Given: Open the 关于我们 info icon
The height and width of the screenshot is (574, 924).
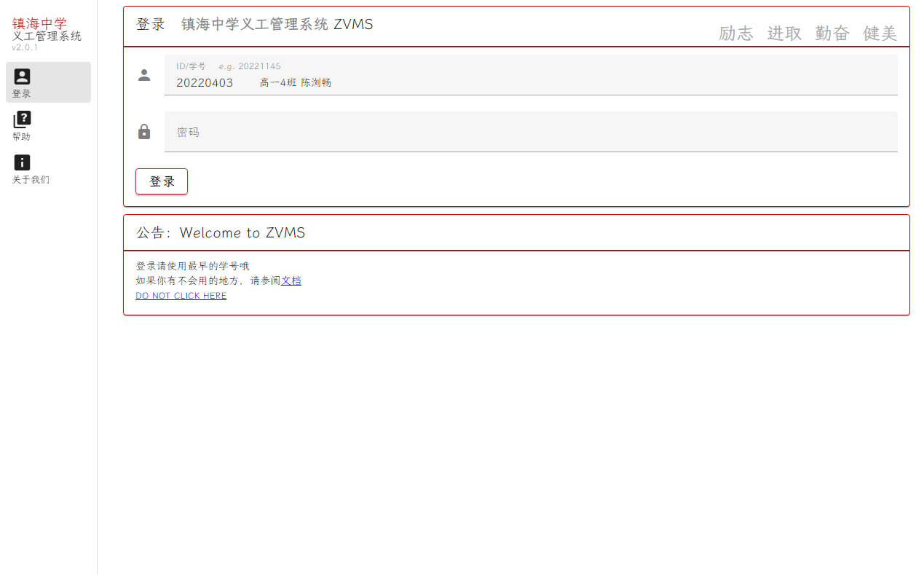Looking at the screenshot, I should tap(23, 162).
